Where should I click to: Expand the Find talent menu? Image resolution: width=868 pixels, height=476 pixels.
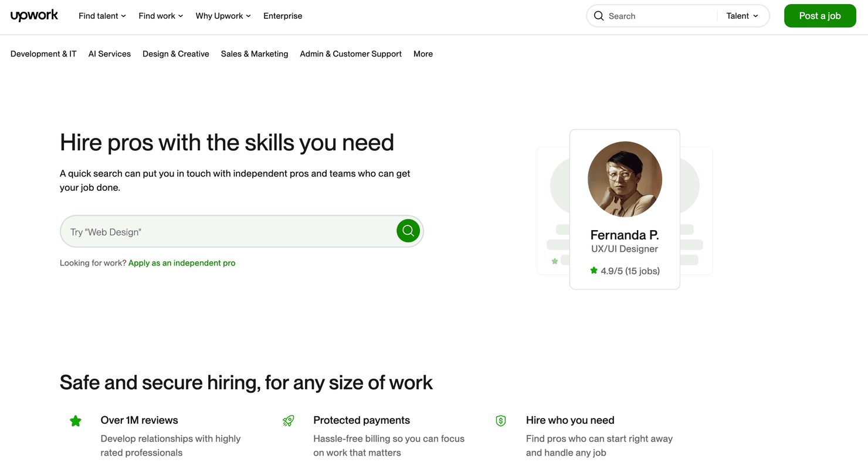pyautogui.click(x=103, y=16)
